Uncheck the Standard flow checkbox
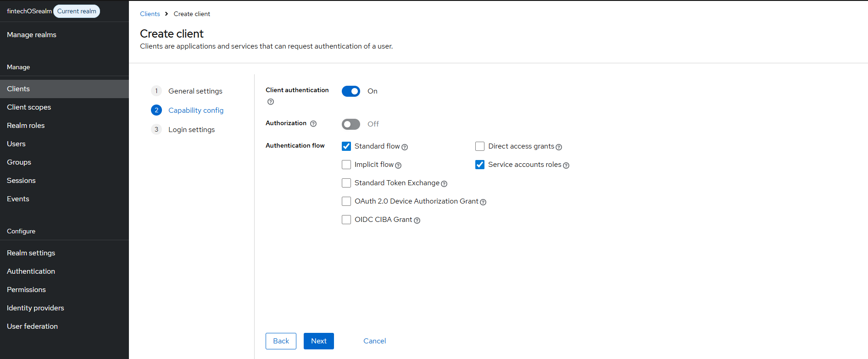Image resolution: width=868 pixels, height=359 pixels. click(346, 146)
